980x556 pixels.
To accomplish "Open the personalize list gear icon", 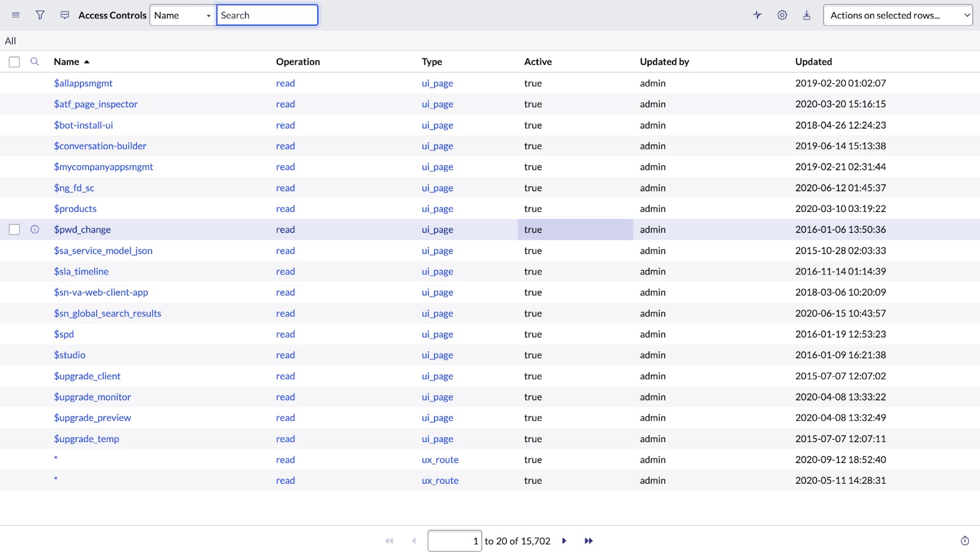I will [x=782, y=15].
